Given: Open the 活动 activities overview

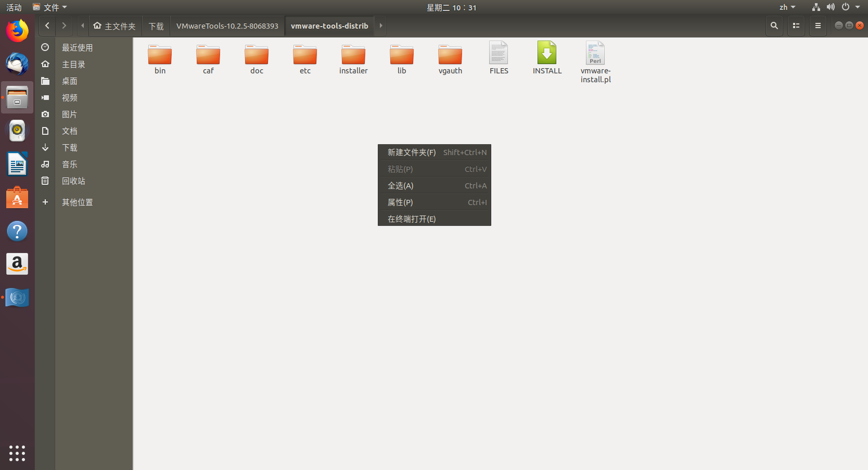Looking at the screenshot, I should coord(14,7).
